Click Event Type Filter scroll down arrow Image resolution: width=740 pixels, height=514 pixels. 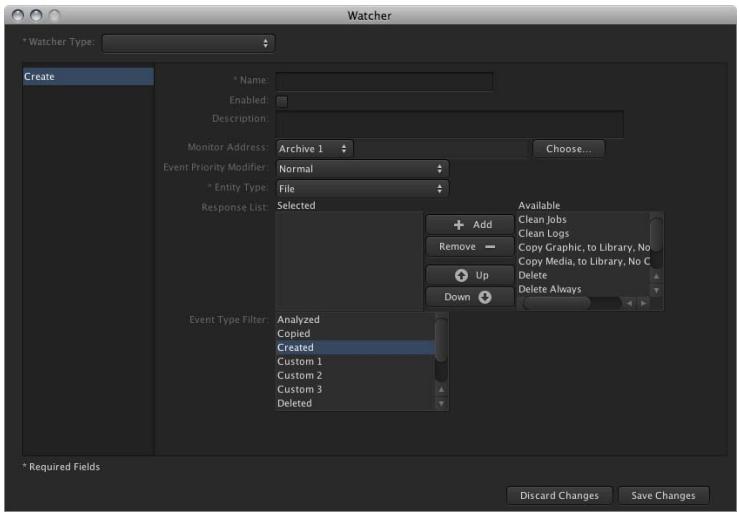(x=441, y=404)
